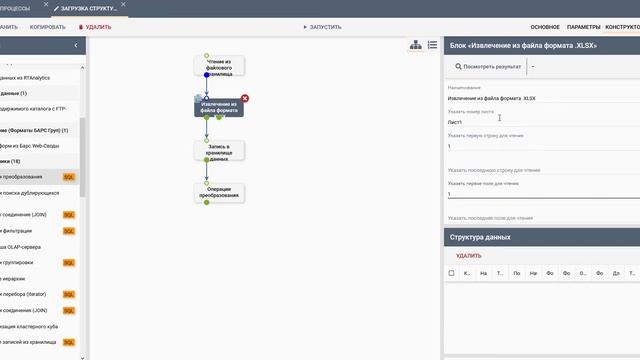Click the left panel scroll-up arrow

coord(82,67)
